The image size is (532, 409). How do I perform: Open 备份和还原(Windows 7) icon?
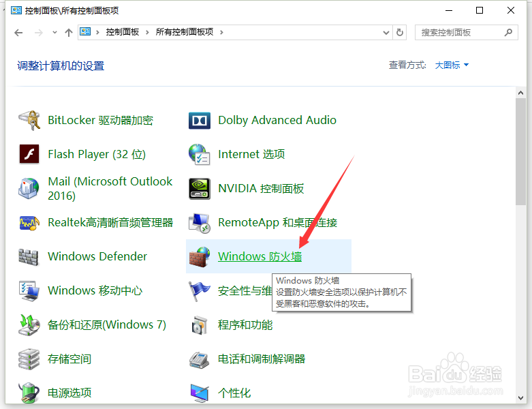click(x=29, y=325)
